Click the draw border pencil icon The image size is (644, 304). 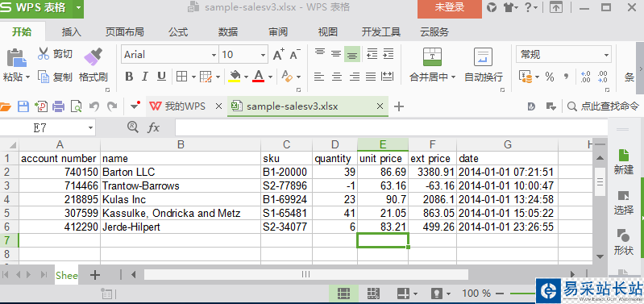pyautogui.click(x=206, y=77)
